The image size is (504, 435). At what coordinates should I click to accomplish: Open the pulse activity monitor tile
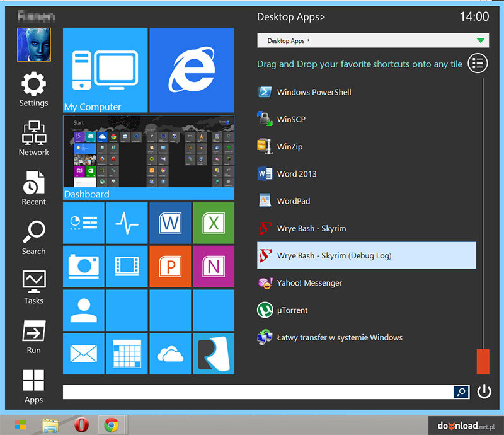coord(127,223)
